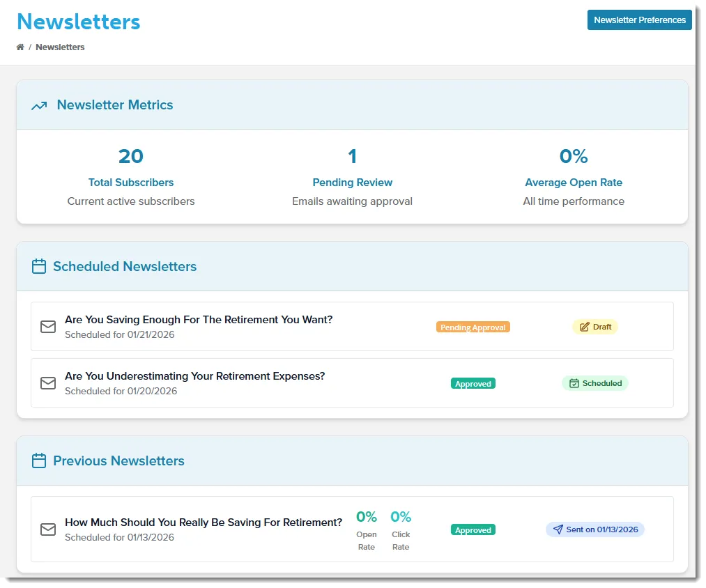706x588 pixels.
Task: Click the Pending Approval badge
Action: 473,327
